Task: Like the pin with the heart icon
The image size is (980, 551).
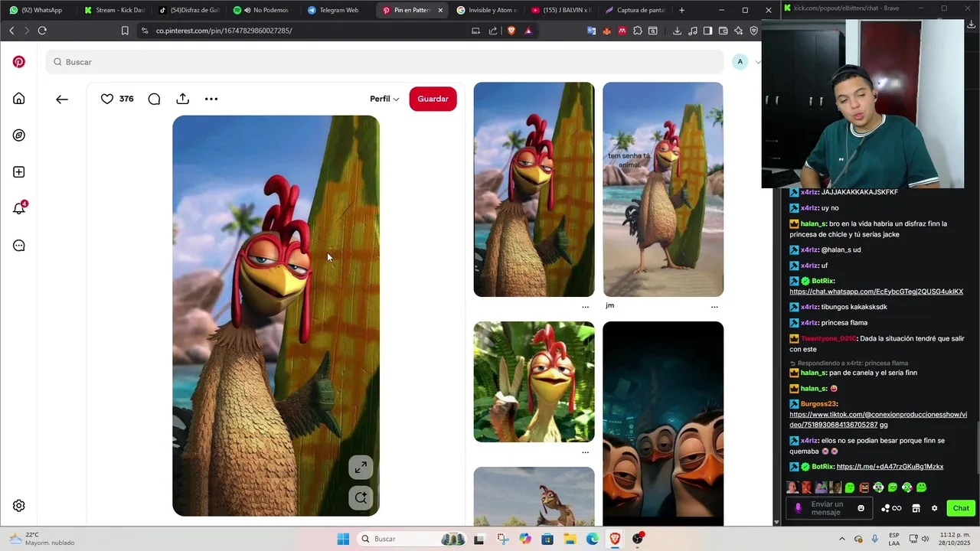Action: tap(107, 99)
